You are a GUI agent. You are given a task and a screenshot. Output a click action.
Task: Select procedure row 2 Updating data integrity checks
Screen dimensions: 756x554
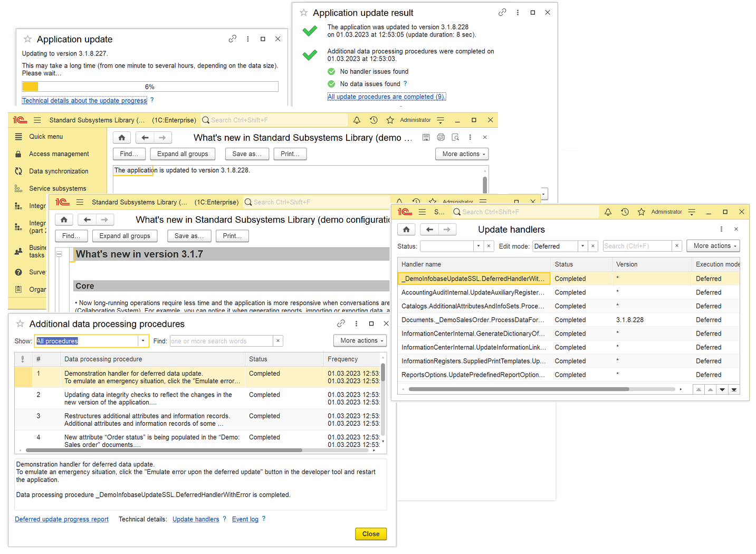[x=197, y=399]
